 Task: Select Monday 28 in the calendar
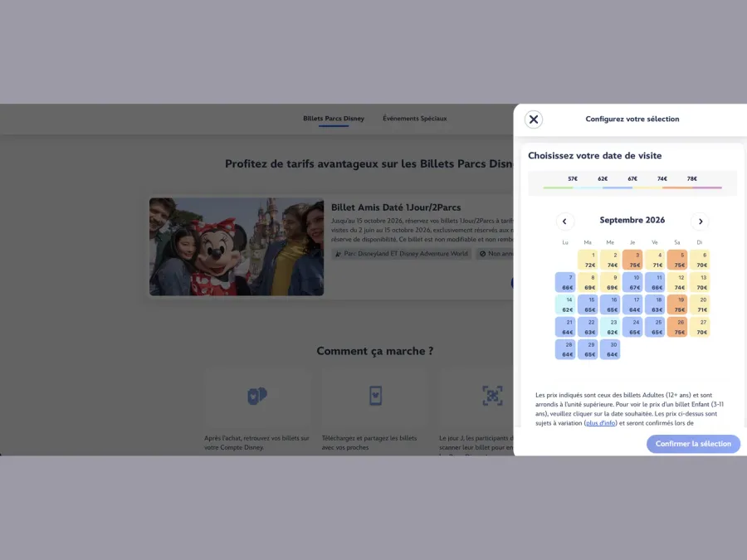pos(565,349)
